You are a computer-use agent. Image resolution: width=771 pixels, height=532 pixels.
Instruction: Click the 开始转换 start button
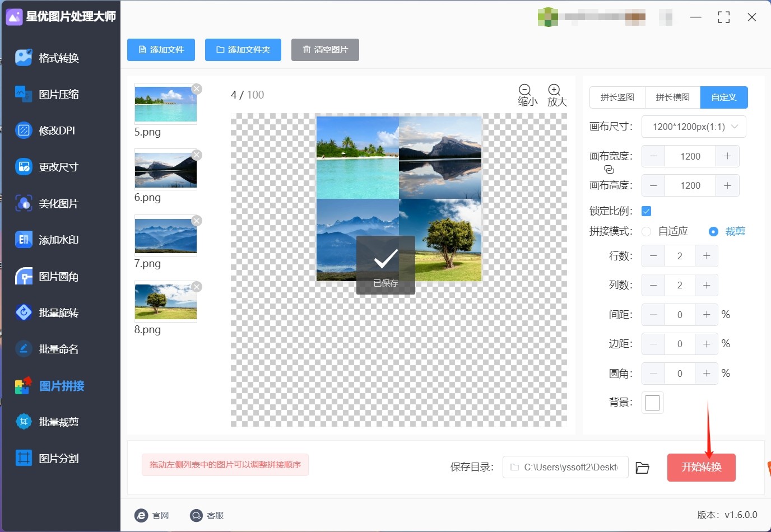pyautogui.click(x=701, y=468)
